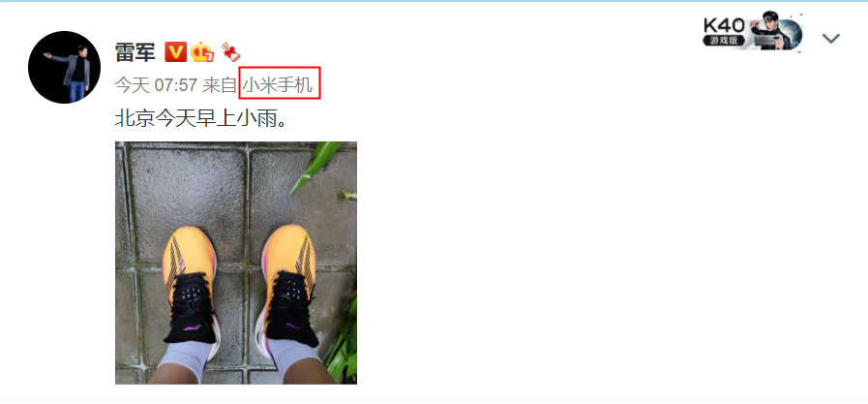Enlarge the photo of orange running shoes
868x404 pixels.
pos(236,264)
